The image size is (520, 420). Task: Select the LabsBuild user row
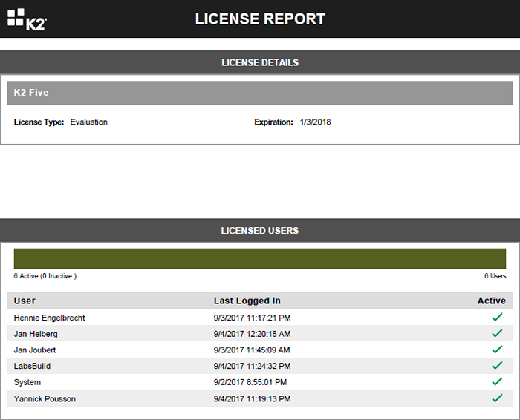[x=260, y=366]
